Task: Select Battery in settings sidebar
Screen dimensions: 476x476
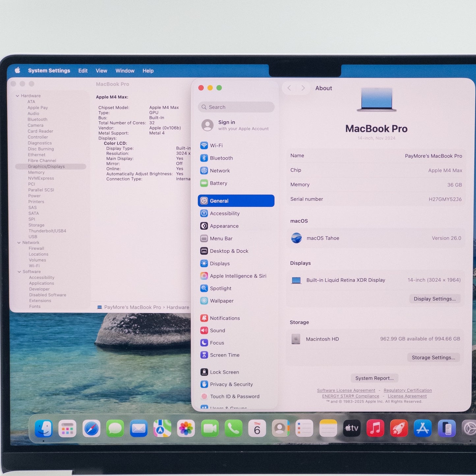Action: [218, 183]
